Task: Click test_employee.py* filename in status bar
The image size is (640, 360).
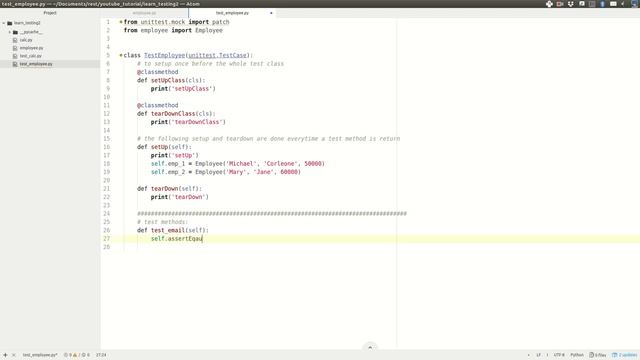Action: click(x=40, y=355)
